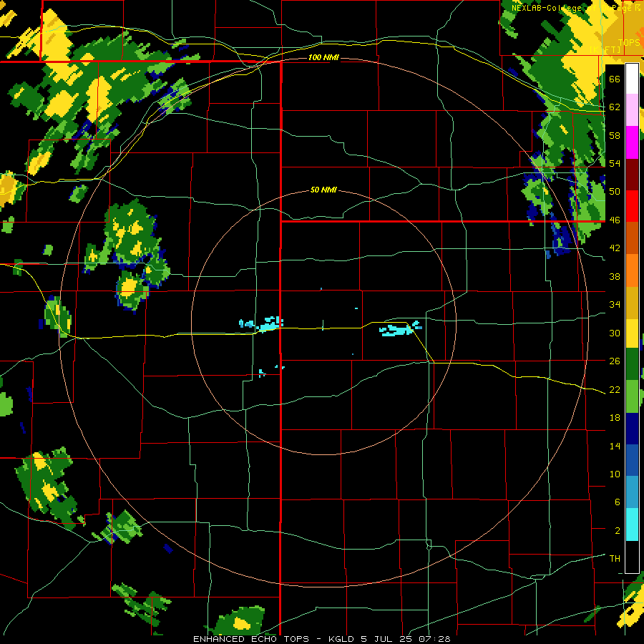
Task: Click the KGLD radar site identifier
Action: click(342, 639)
